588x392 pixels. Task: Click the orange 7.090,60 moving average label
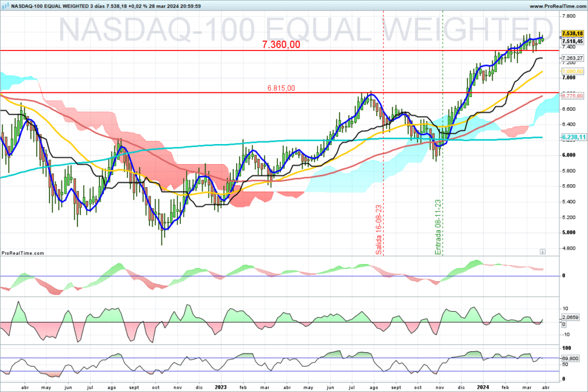[x=572, y=71]
